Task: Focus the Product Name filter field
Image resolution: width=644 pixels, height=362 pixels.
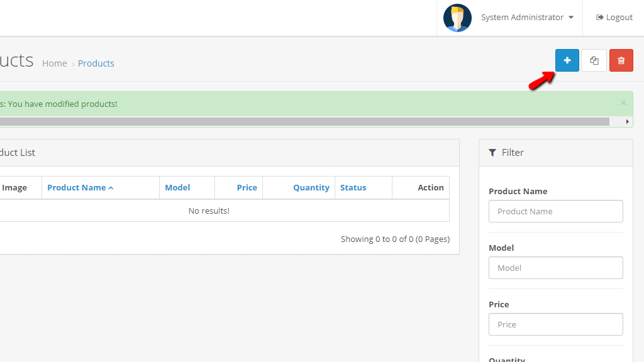Action: (555, 211)
